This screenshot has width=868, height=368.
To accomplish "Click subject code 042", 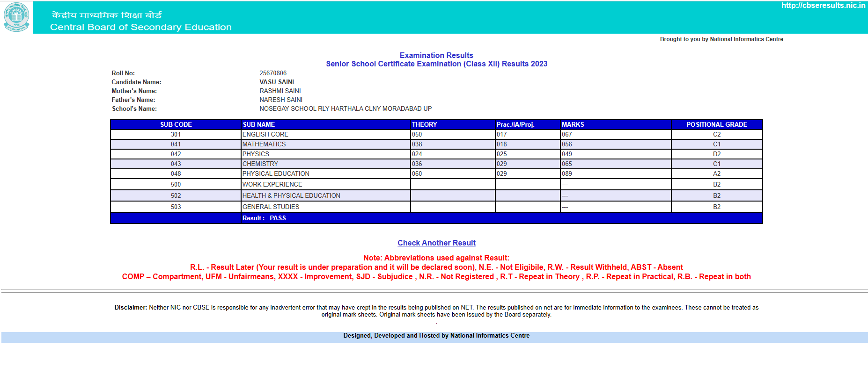I will pyautogui.click(x=176, y=154).
